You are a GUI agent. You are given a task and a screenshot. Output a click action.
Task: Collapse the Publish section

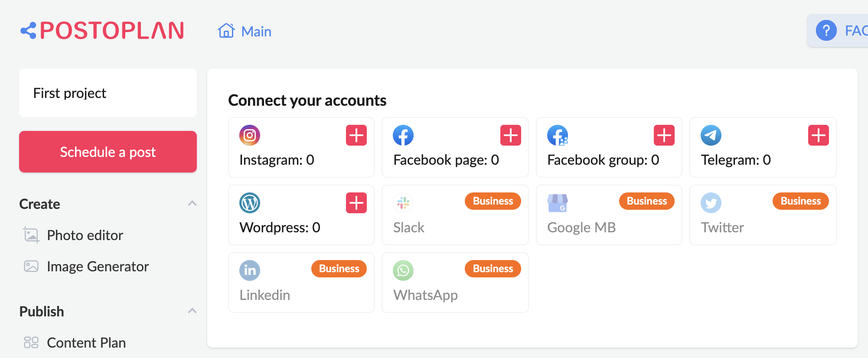point(192,310)
